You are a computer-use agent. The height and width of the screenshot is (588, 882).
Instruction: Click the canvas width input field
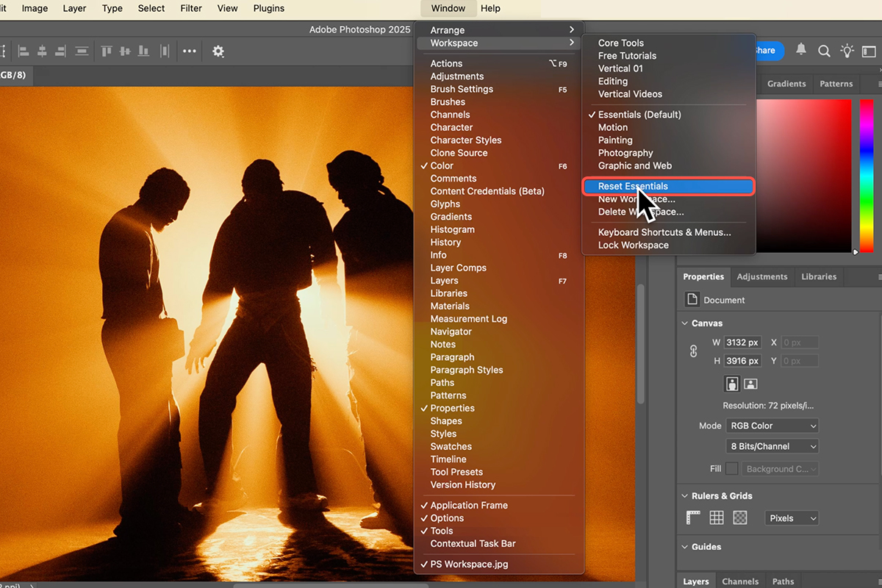[742, 343]
